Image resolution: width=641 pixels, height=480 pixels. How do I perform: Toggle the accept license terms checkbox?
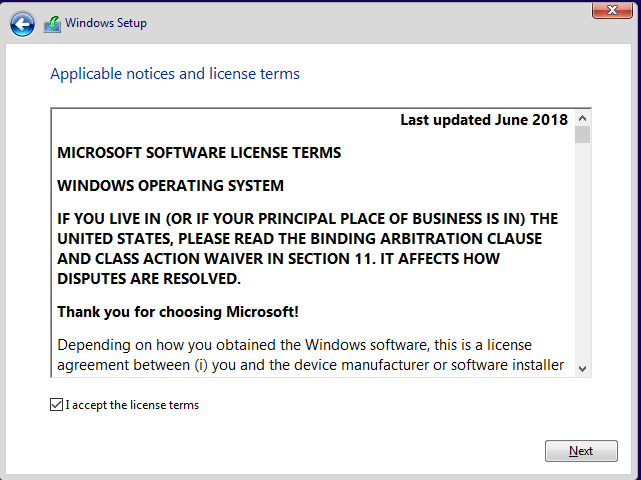click(x=56, y=405)
